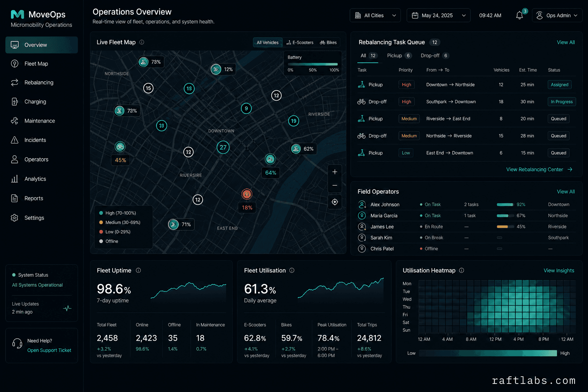Click the cluster marker labeled 9
588x392 pixels.
coord(246,108)
